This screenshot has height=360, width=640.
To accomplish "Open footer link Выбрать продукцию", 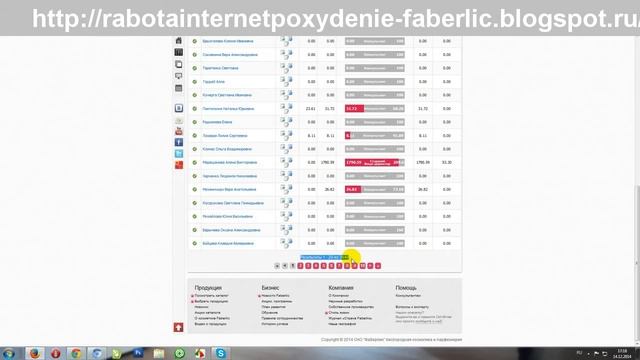I will pos(211,301).
